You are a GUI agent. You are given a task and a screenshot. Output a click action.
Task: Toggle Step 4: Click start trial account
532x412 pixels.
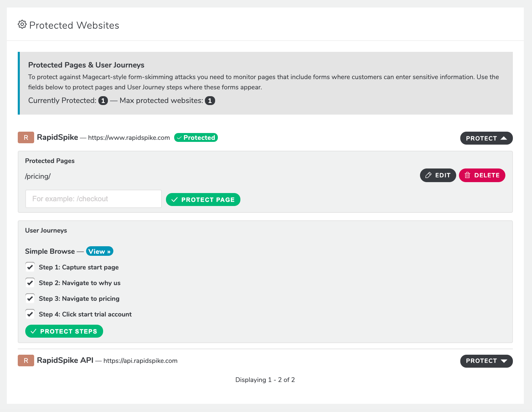[30, 314]
